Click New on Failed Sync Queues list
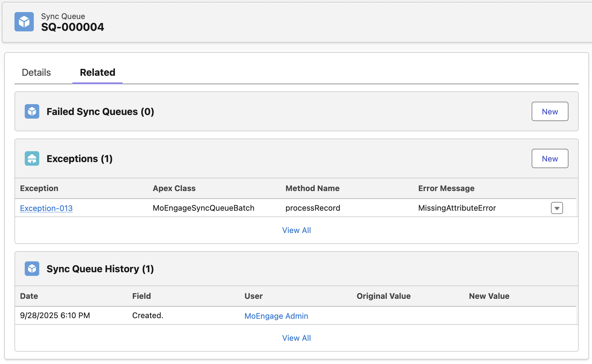Screen dimensions: 592x364 pyautogui.click(x=550, y=111)
